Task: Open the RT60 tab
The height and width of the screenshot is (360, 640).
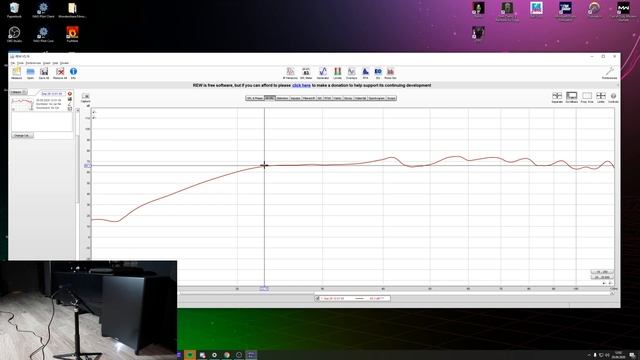Action: click(x=327, y=98)
